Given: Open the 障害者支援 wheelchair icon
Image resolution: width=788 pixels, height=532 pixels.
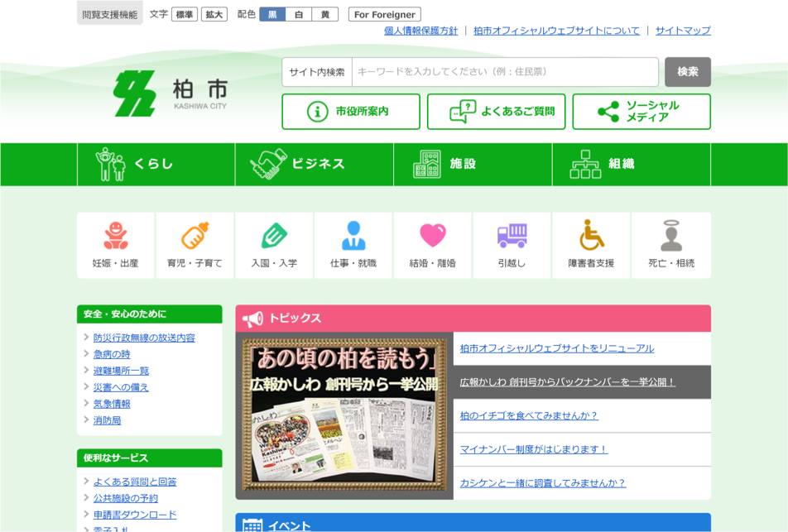Looking at the screenshot, I should click(592, 235).
